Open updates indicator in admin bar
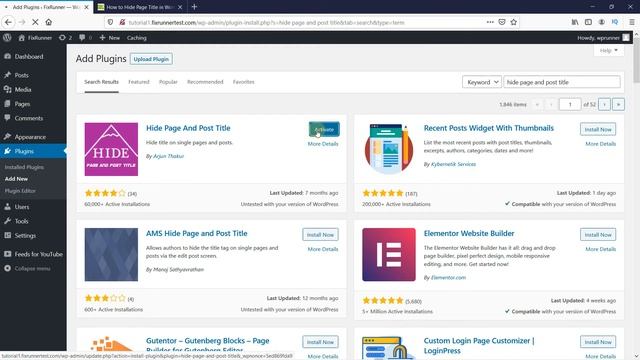Screen dimensions: 640x360 click(65, 38)
